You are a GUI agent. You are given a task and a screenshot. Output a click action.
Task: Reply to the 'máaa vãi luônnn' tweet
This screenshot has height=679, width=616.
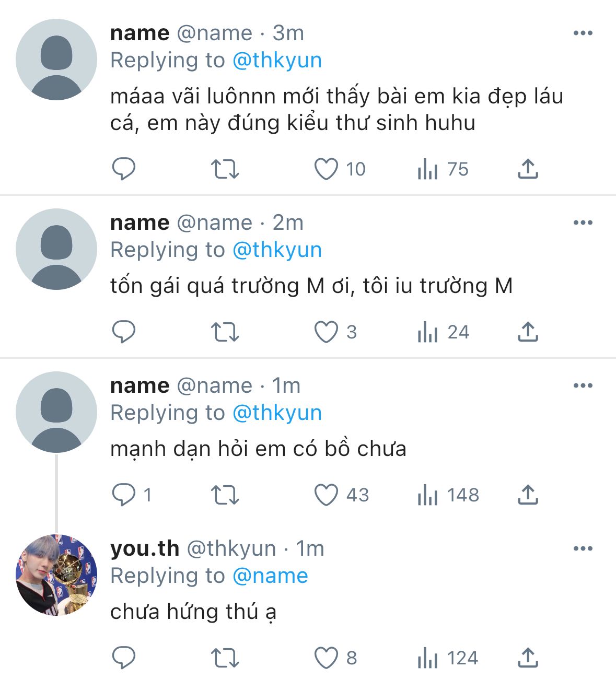[124, 169]
